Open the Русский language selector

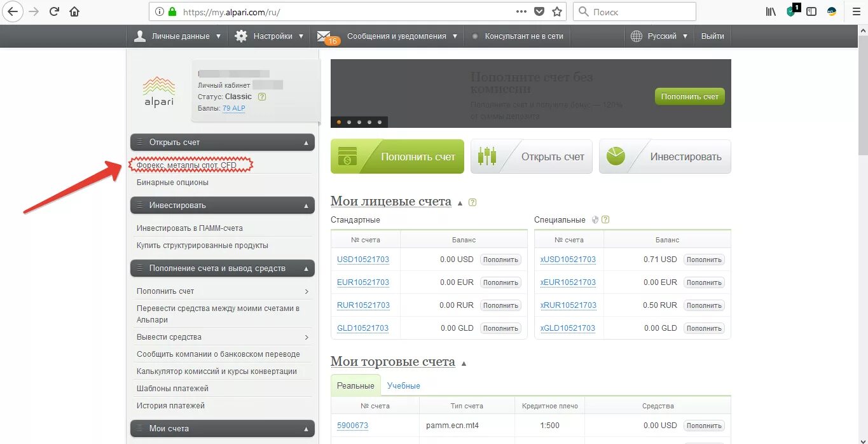coord(659,36)
